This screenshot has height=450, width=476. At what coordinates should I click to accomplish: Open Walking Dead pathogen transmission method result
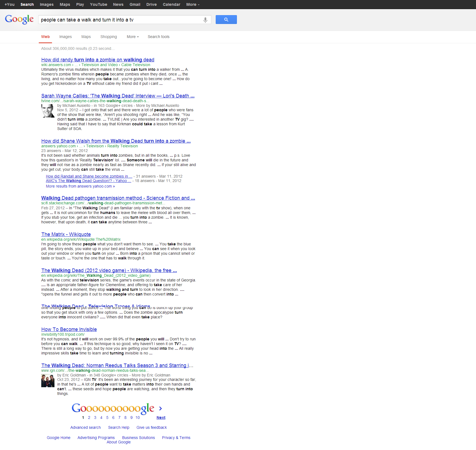tap(118, 198)
